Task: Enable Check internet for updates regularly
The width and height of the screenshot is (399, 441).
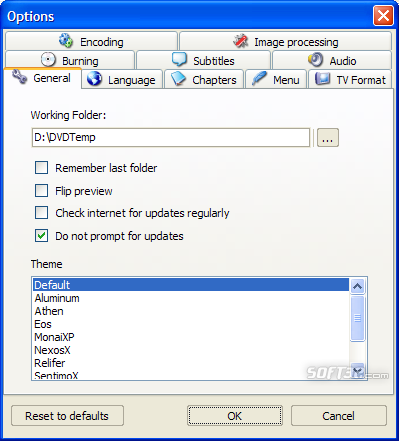Action: pos(41,213)
